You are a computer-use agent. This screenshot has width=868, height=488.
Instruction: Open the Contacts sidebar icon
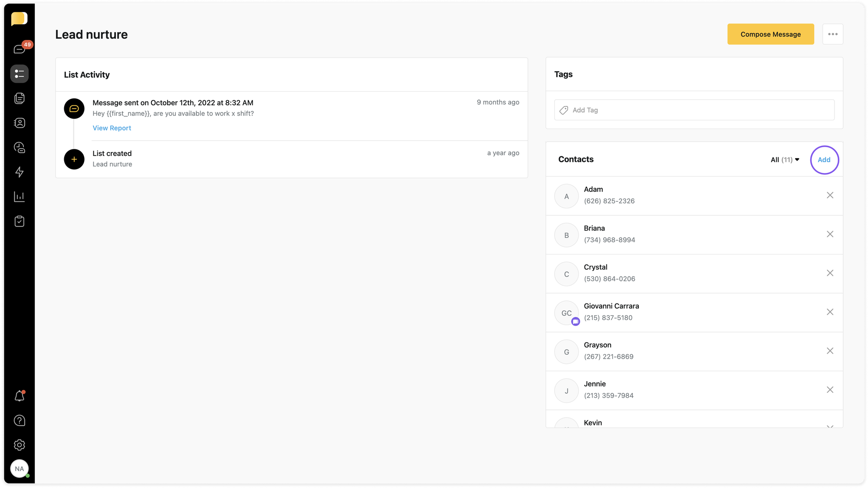tap(20, 123)
